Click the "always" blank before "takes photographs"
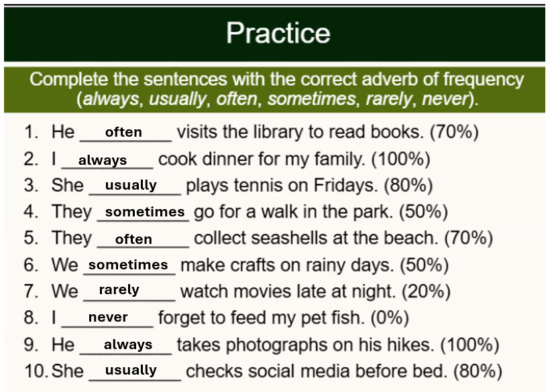Viewport: 554px width, 392px height. [128, 344]
